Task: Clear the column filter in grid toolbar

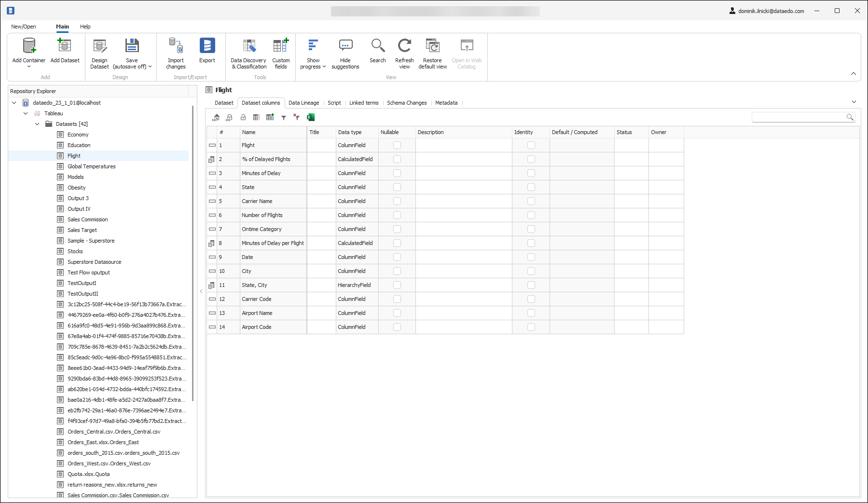Action: click(297, 117)
